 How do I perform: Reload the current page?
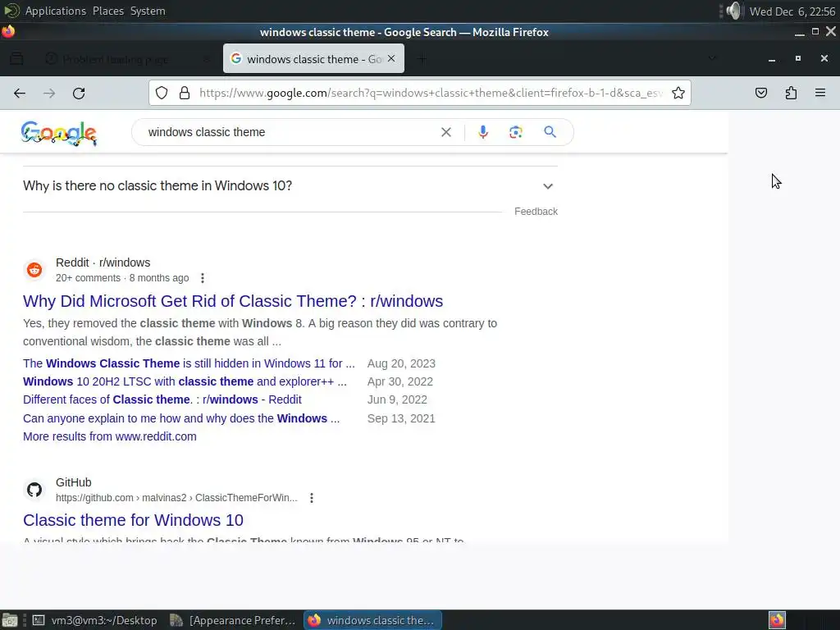79,94
